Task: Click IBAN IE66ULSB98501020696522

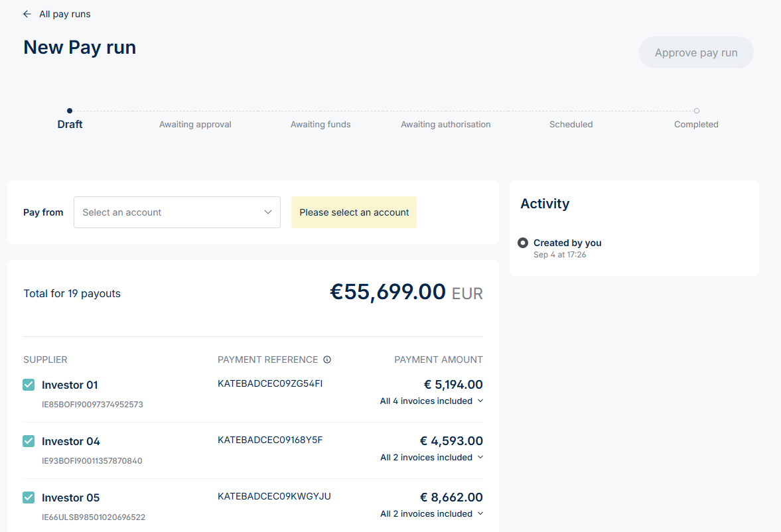Action: click(94, 517)
